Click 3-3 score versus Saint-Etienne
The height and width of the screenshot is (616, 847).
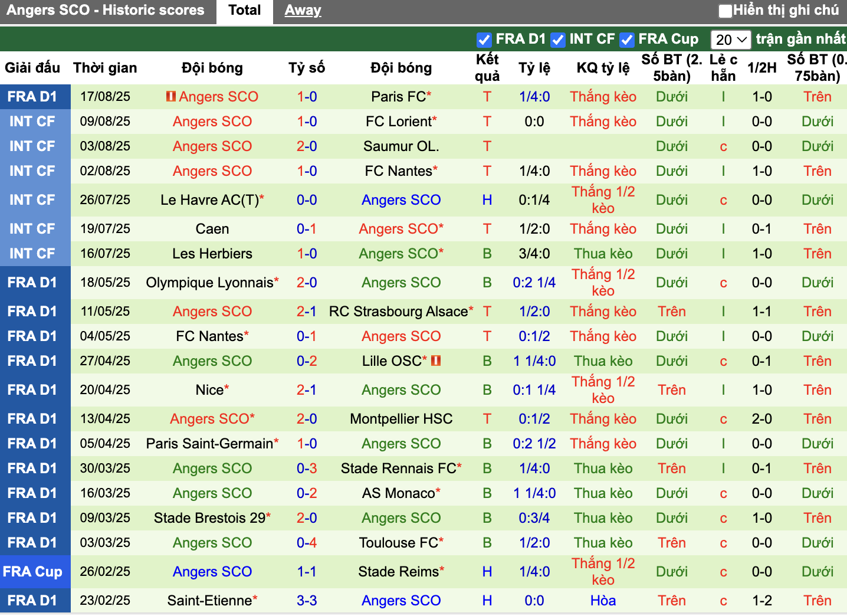tap(307, 601)
